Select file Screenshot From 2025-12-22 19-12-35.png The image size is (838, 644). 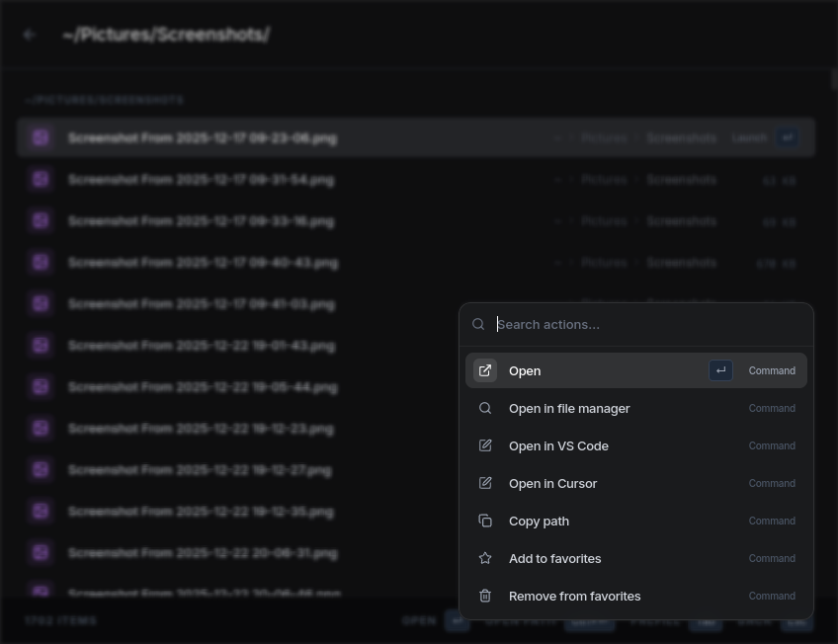[x=238, y=512]
